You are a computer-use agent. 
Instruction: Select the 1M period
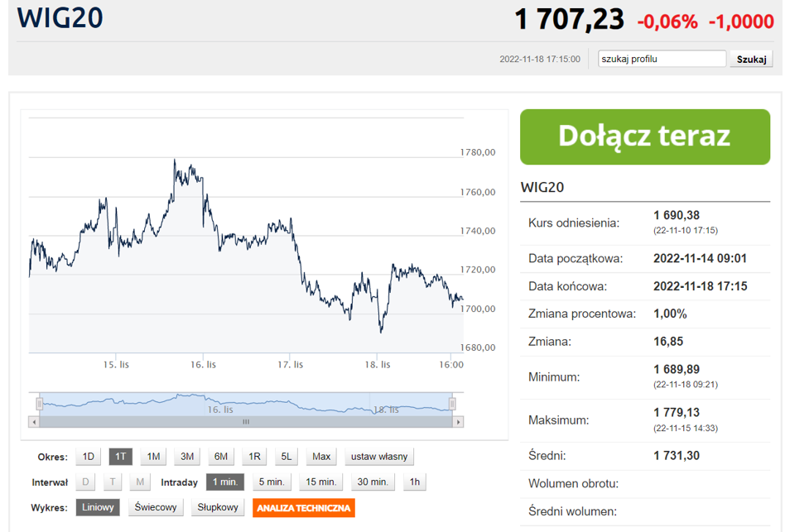[153, 457]
